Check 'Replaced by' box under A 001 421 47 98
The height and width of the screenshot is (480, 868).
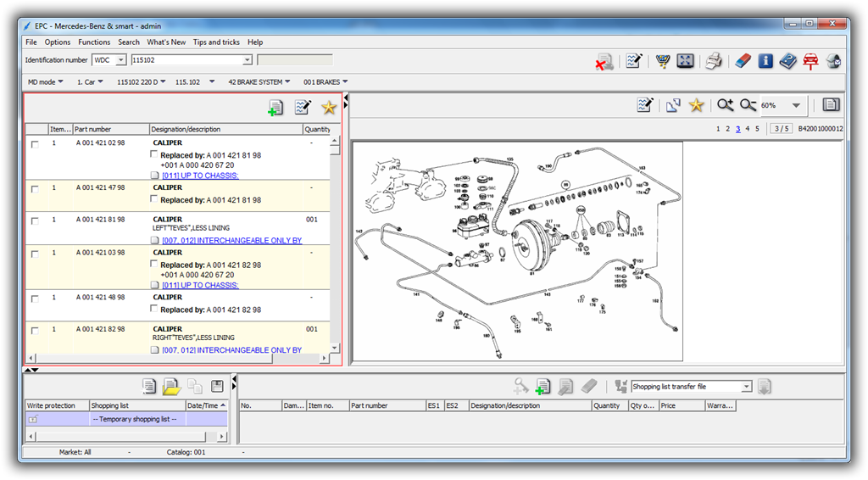point(154,199)
